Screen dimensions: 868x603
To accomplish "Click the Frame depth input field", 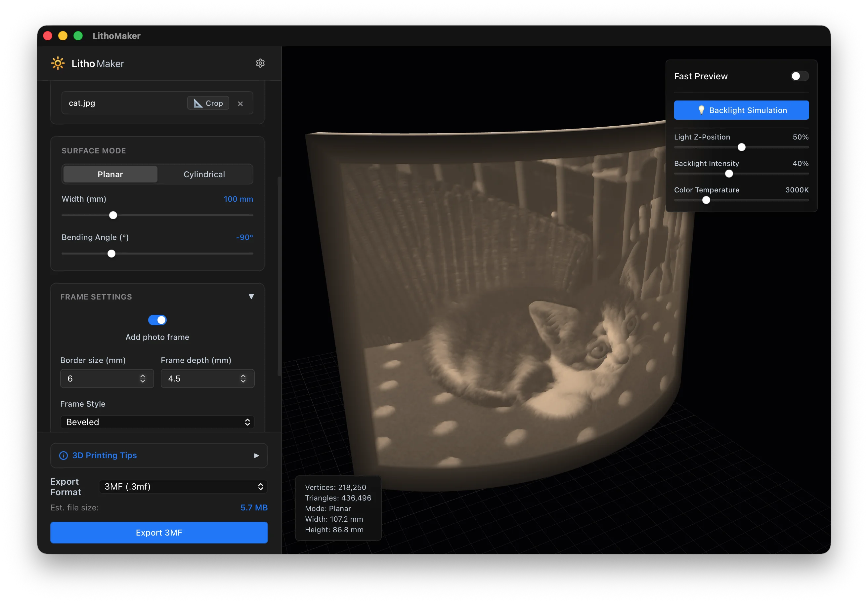I will (207, 379).
